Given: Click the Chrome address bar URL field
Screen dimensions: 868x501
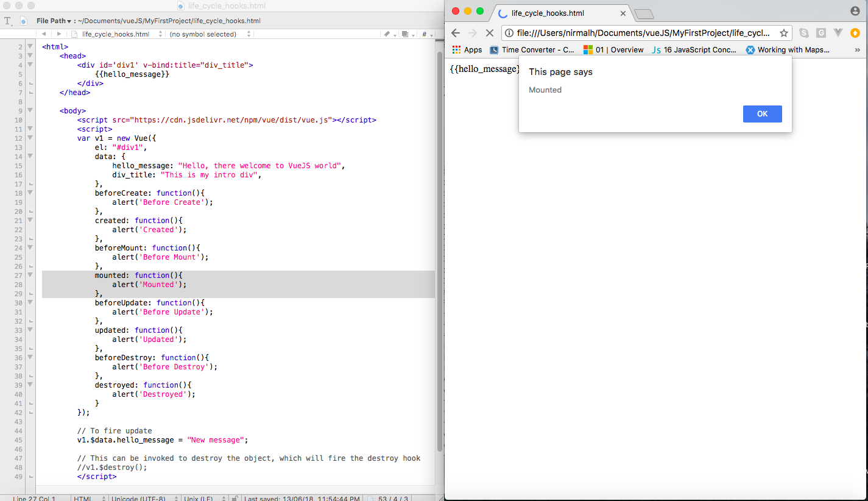Looking at the screenshot, I should click(x=643, y=33).
